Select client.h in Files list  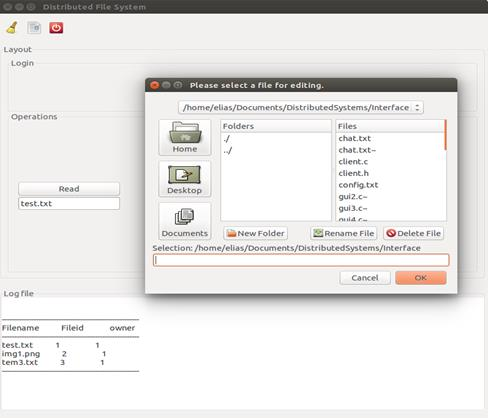(x=390, y=173)
